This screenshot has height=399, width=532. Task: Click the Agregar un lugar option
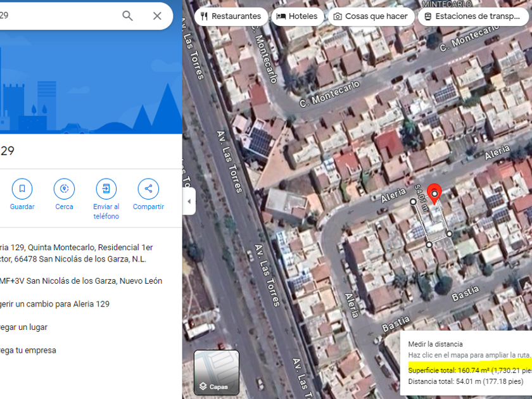click(24, 327)
